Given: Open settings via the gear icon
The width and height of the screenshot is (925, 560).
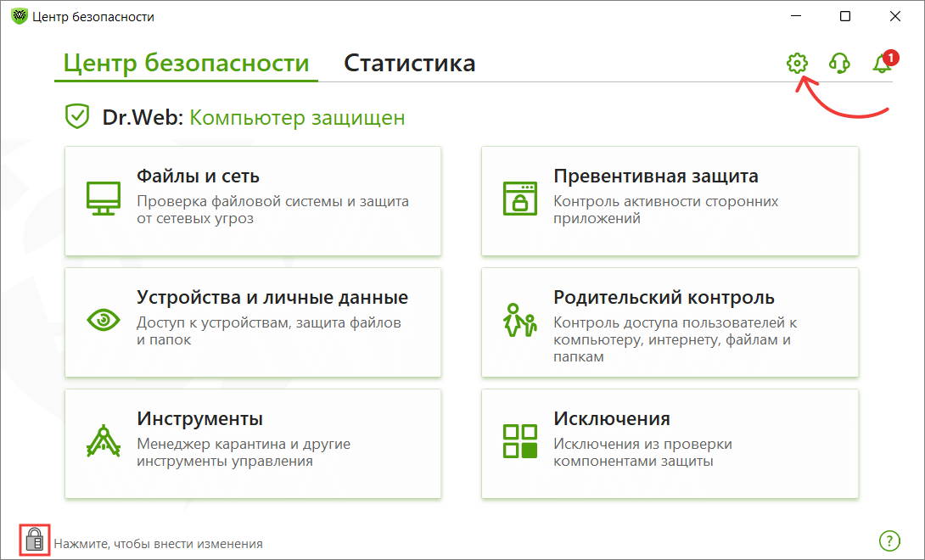Looking at the screenshot, I should pos(797,63).
